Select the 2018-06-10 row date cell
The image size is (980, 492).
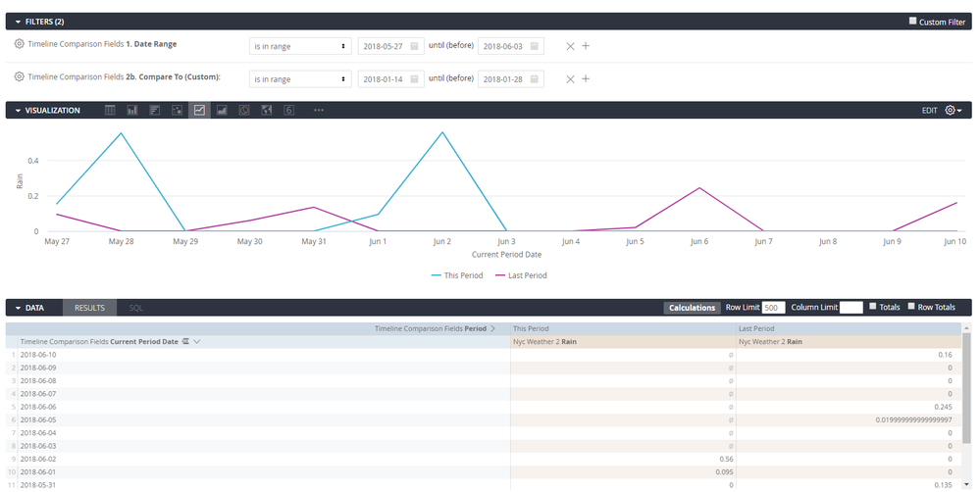coord(264,355)
